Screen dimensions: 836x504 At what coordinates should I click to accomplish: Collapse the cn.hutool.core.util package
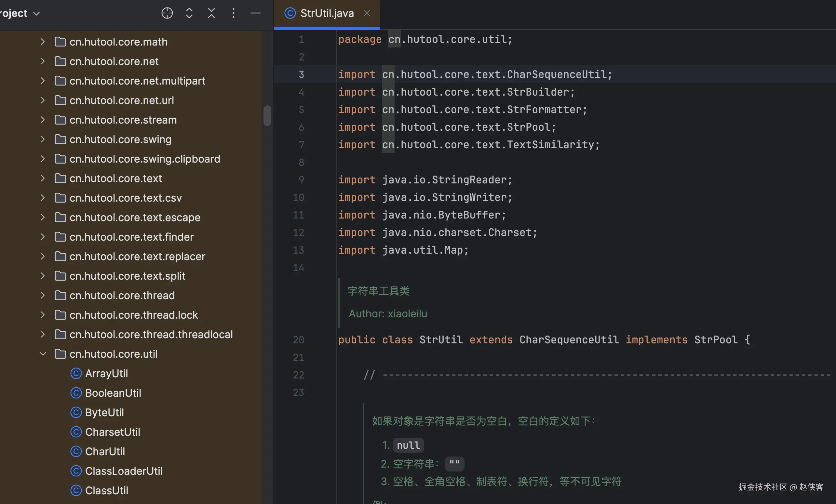coord(43,354)
